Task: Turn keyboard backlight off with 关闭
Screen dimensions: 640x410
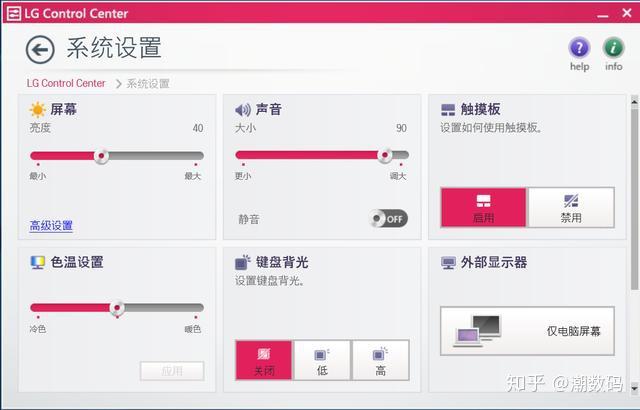Action: point(264,361)
